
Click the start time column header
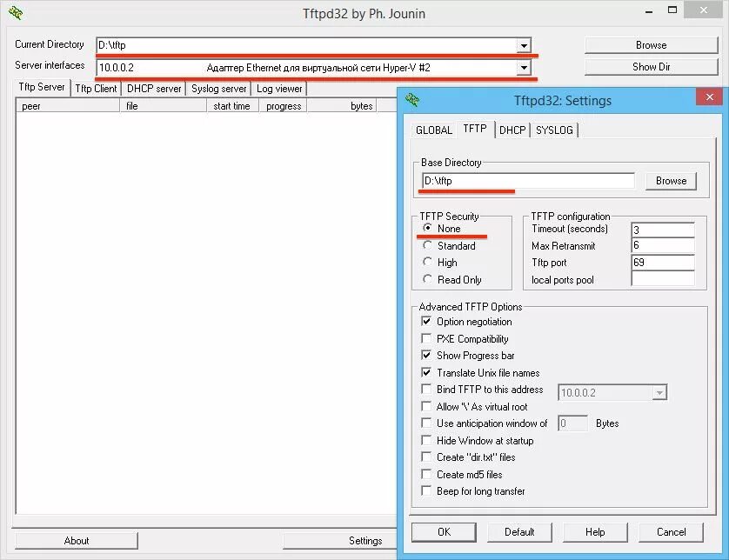coord(232,106)
